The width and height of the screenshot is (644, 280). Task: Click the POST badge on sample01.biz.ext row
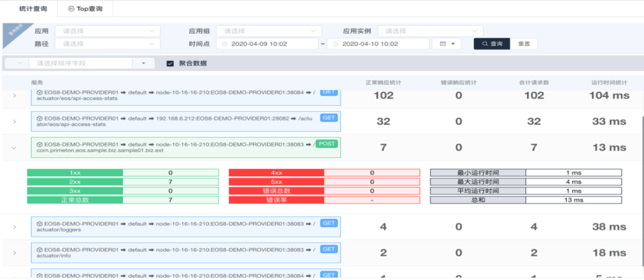point(327,144)
